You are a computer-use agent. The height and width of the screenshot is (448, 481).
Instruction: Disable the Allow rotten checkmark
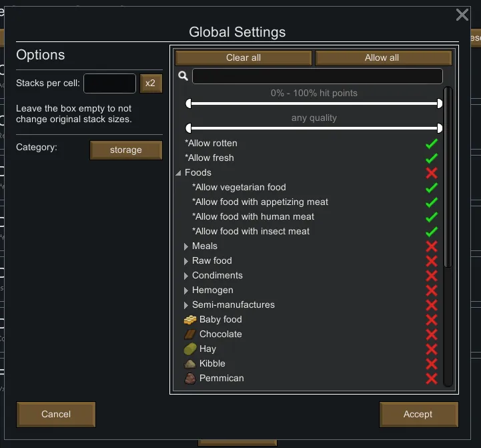point(432,144)
